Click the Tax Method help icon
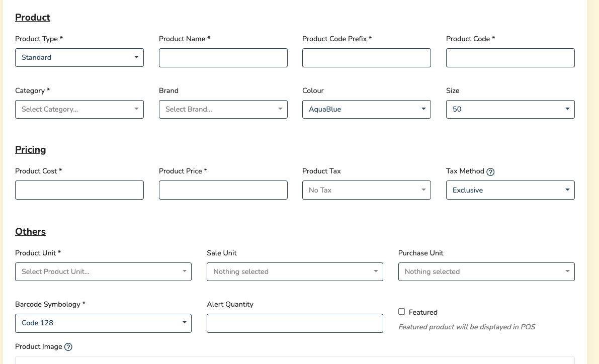This screenshot has height=364, width=599. pyautogui.click(x=491, y=171)
